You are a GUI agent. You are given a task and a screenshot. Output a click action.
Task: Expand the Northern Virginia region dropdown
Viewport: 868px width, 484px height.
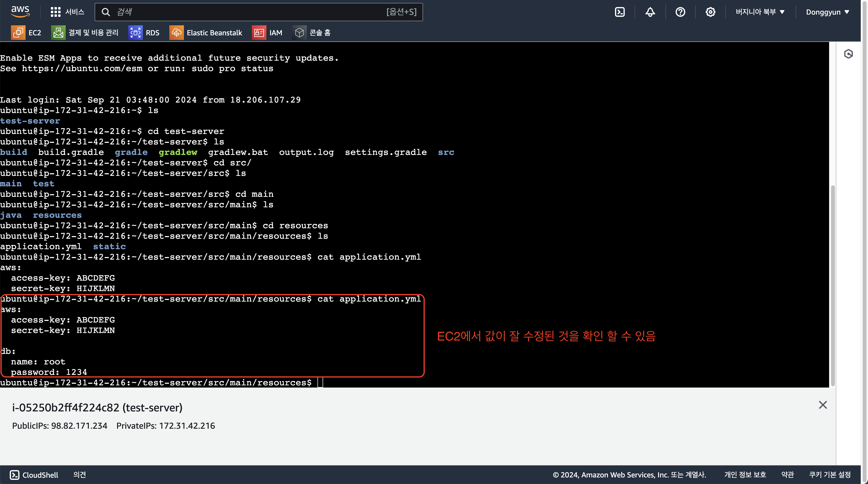[x=760, y=12]
